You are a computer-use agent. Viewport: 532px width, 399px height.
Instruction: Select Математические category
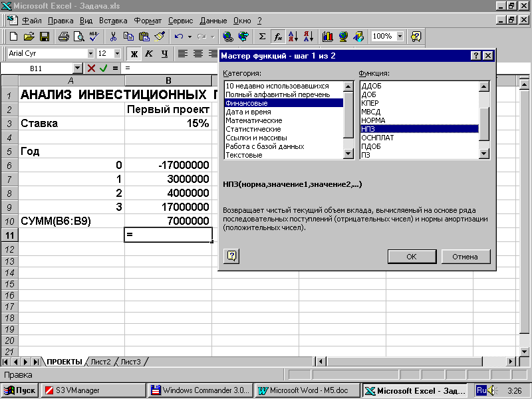click(x=284, y=120)
